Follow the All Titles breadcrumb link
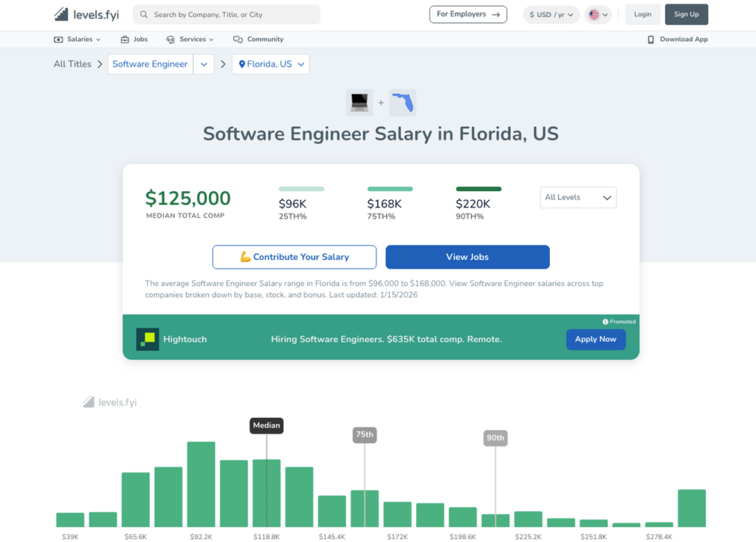756x542 pixels. [x=72, y=64]
